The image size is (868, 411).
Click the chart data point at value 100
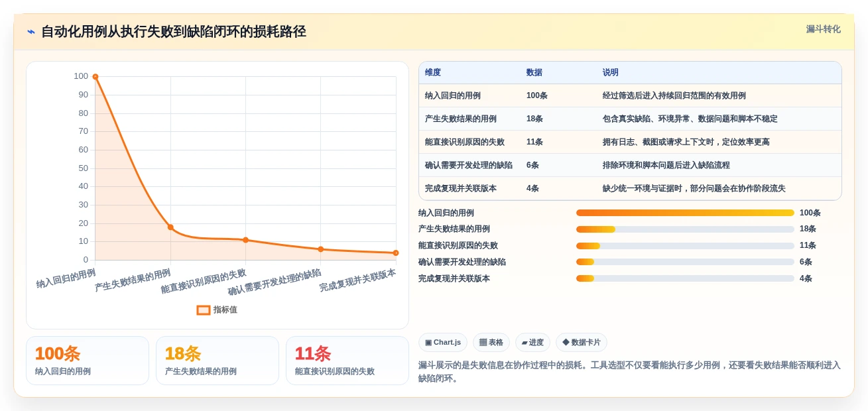pos(95,77)
